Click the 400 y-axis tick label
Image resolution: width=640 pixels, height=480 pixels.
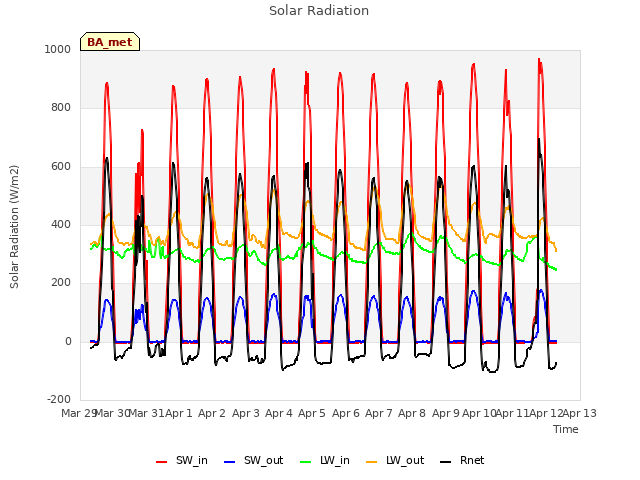(x=61, y=224)
